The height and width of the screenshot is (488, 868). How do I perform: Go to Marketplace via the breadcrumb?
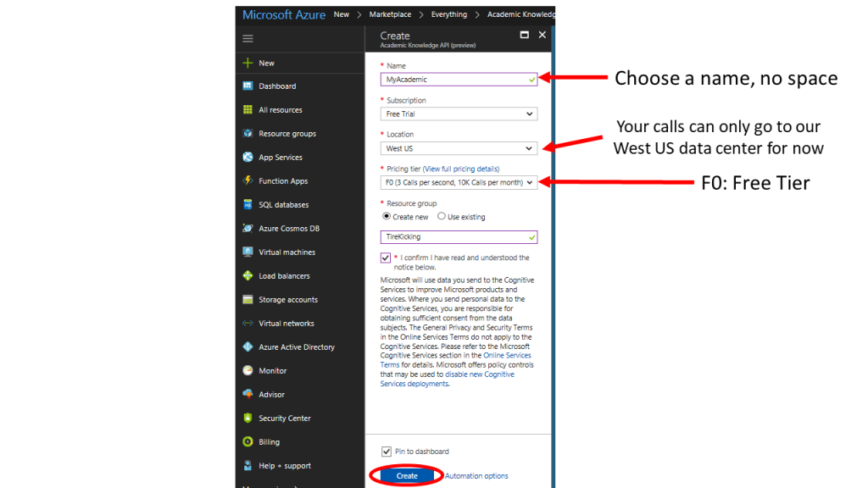(389, 14)
